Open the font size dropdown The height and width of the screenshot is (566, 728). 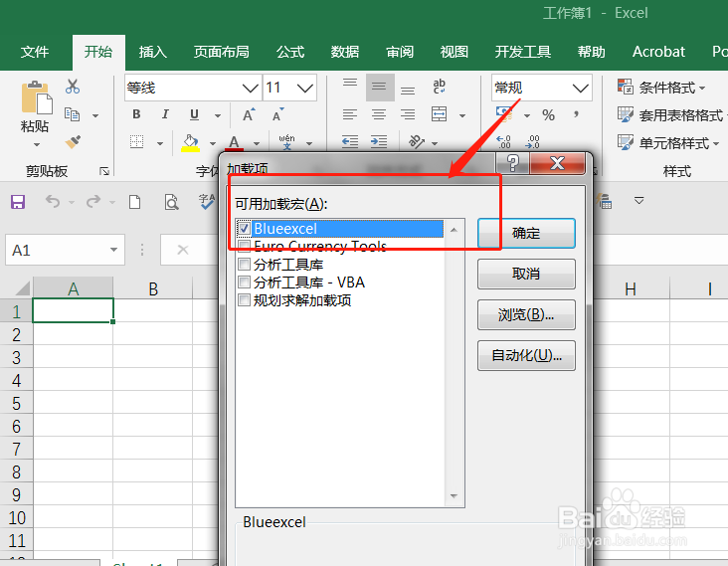tap(305, 88)
